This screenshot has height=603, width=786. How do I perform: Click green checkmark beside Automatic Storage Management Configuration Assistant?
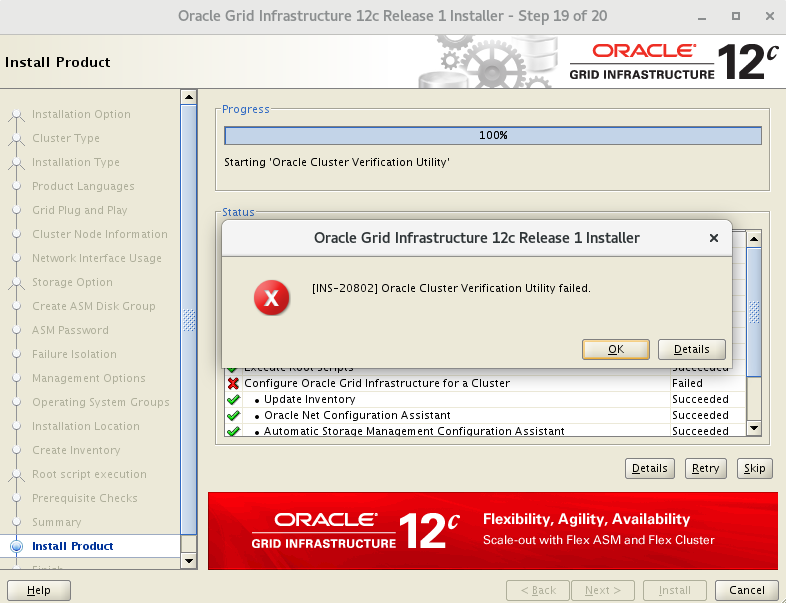[233, 431]
